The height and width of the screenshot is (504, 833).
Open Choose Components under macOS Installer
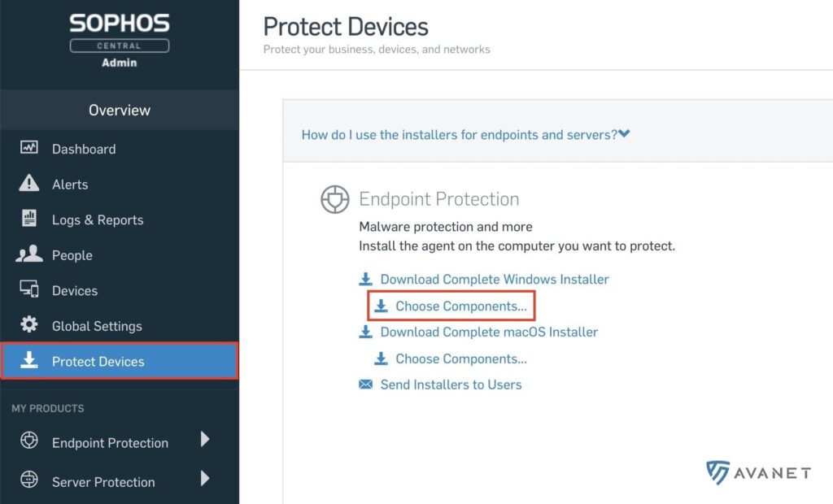click(x=451, y=359)
